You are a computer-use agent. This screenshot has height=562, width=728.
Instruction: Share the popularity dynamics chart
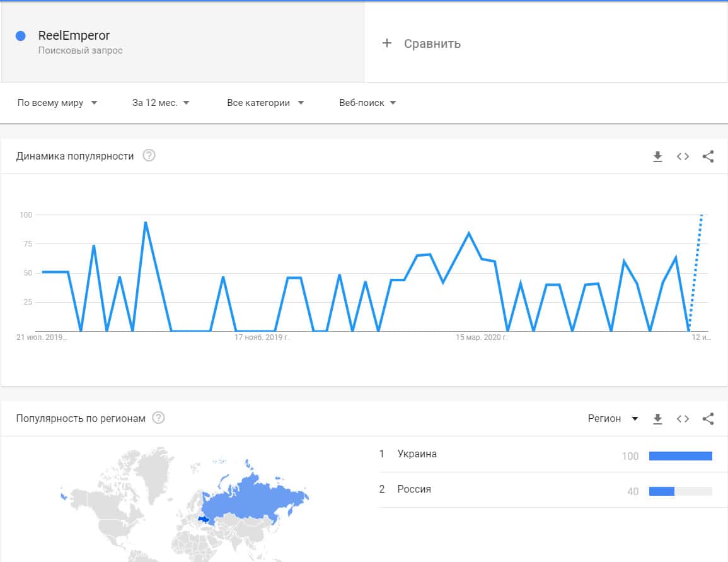[708, 156]
